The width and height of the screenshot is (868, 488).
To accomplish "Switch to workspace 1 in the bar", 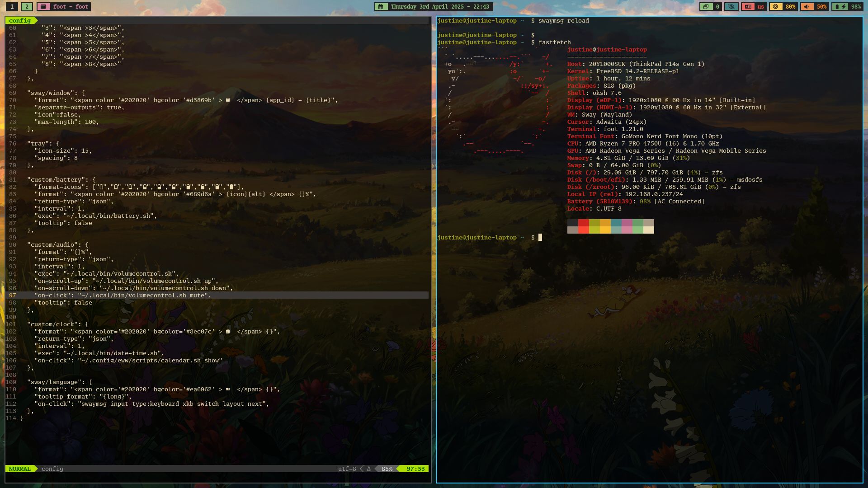I will (12, 7).
